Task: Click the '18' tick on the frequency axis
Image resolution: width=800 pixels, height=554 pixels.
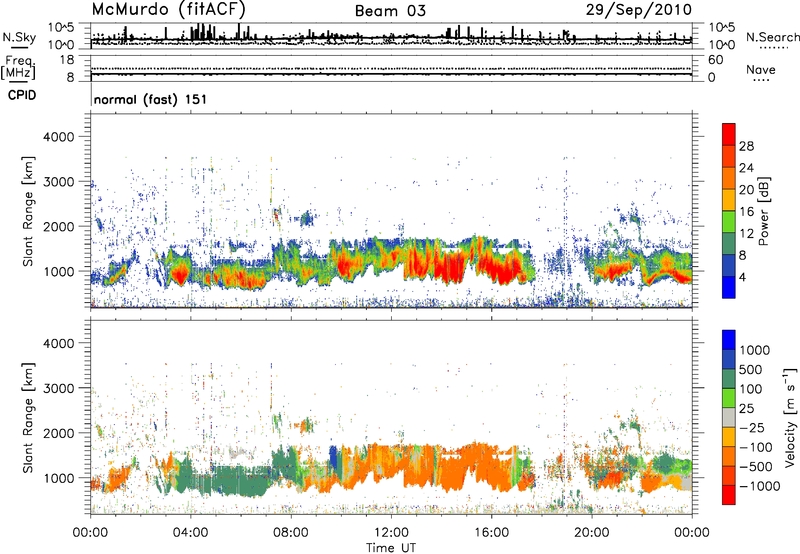Action: (x=67, y=60)
